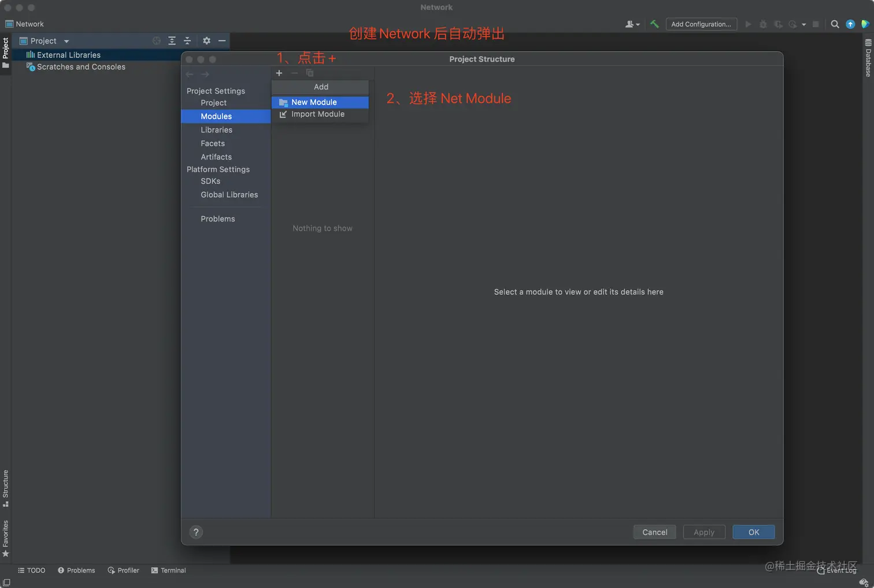Screen dimensions: 874x588
Task: Click the JetBrains Toolbox icon at top right
Action: 865,24
